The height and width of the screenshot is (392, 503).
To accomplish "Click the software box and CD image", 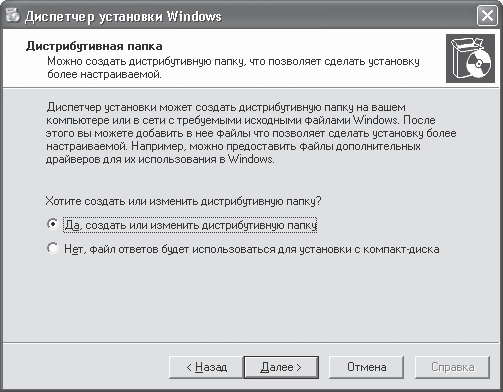I will pos(470,58).
